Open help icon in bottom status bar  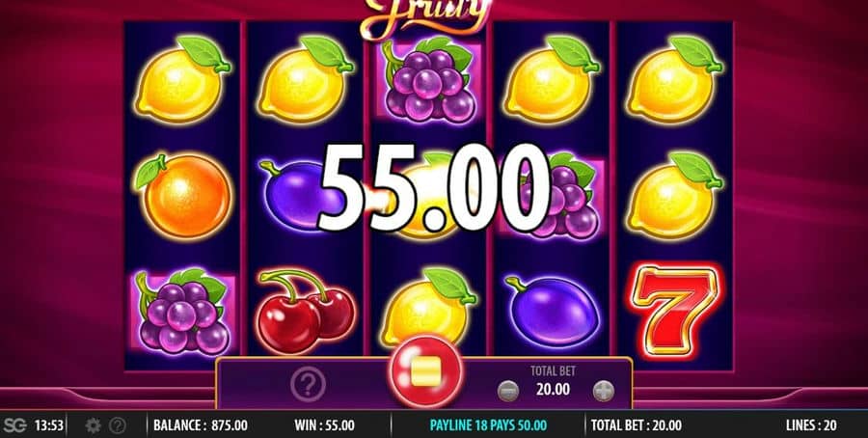[118, 425]
